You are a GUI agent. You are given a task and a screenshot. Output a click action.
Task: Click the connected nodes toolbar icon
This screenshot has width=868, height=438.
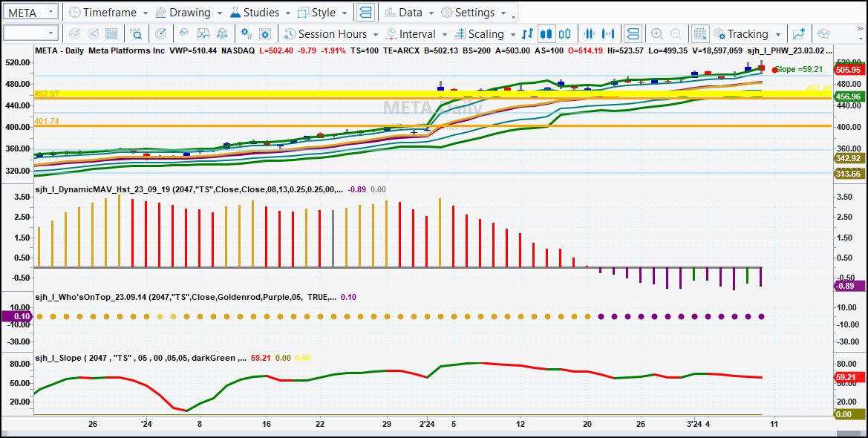point(222,33)
